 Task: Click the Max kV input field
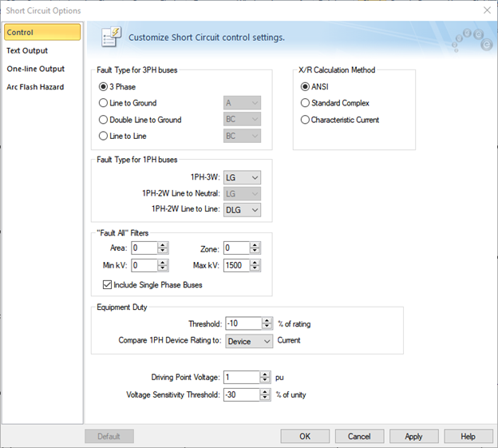coord(237,265)
